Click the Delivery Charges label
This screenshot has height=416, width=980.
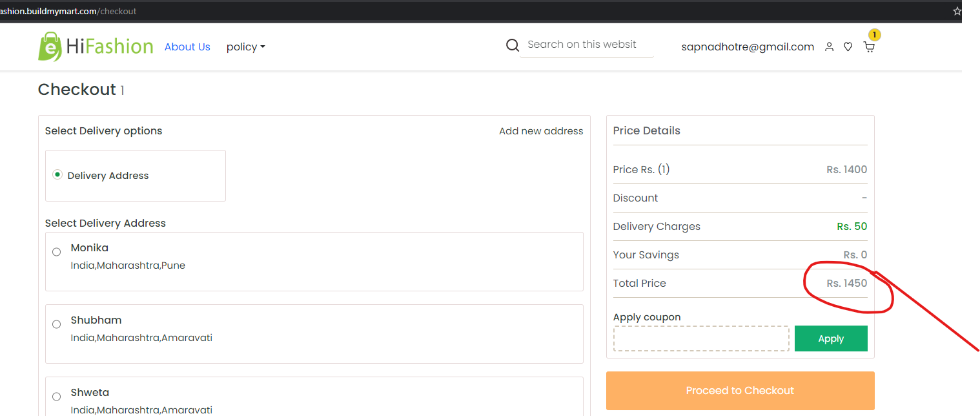coord(657,227)
